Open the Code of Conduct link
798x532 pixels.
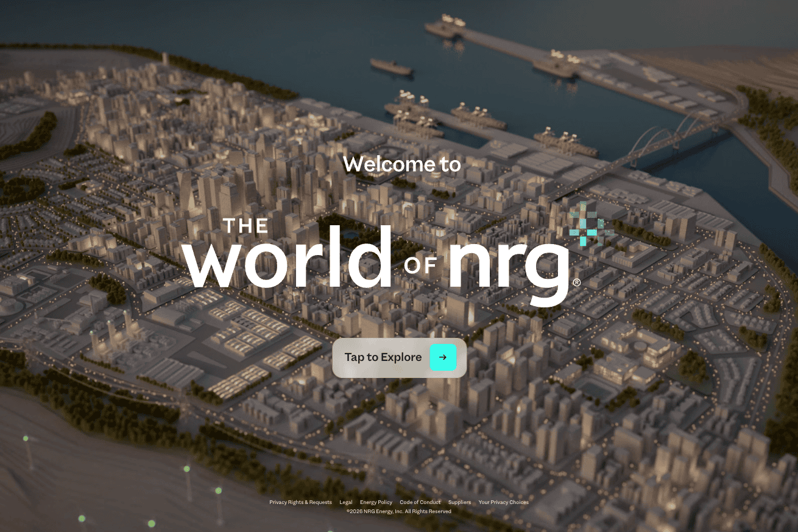[x=420, y=502]
